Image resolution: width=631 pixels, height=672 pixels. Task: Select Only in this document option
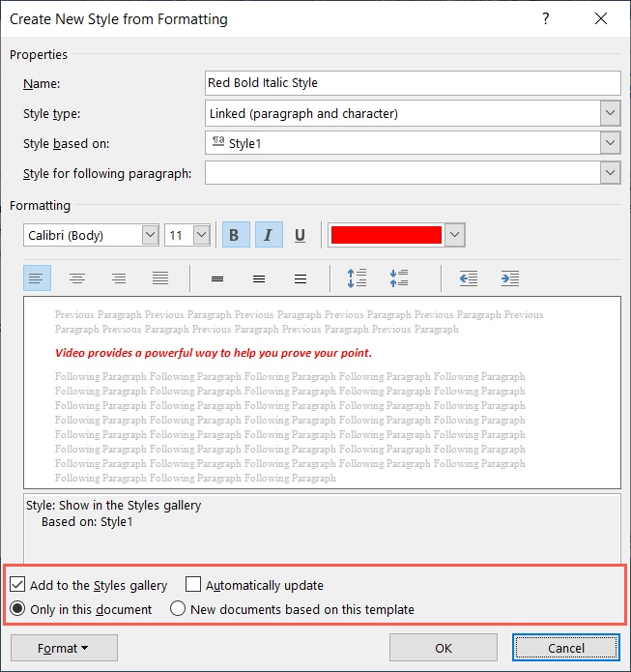pyautogui.click(x=17, y=609)
